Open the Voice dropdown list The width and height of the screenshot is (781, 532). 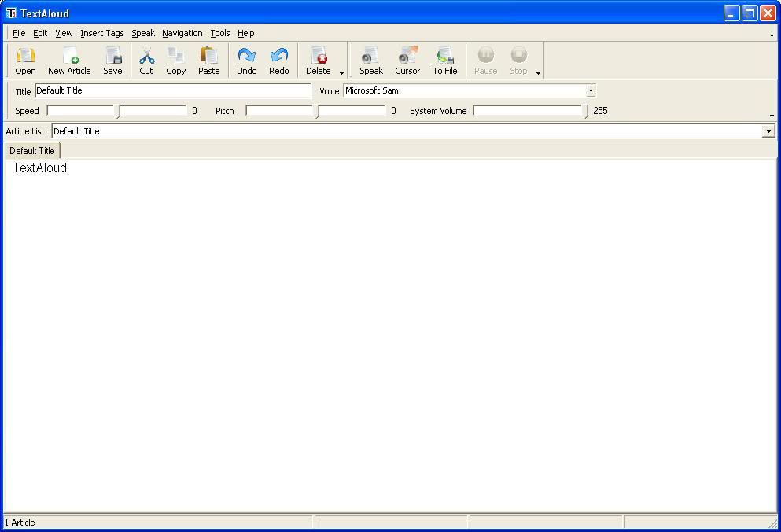[590, 90]
